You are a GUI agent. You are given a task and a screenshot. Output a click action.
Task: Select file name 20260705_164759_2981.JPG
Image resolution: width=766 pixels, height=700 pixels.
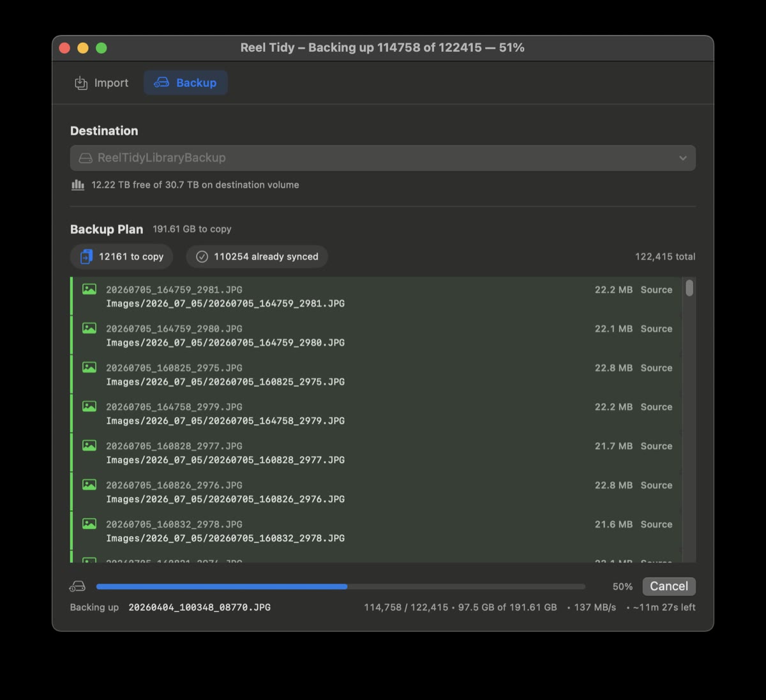point(174,289)
